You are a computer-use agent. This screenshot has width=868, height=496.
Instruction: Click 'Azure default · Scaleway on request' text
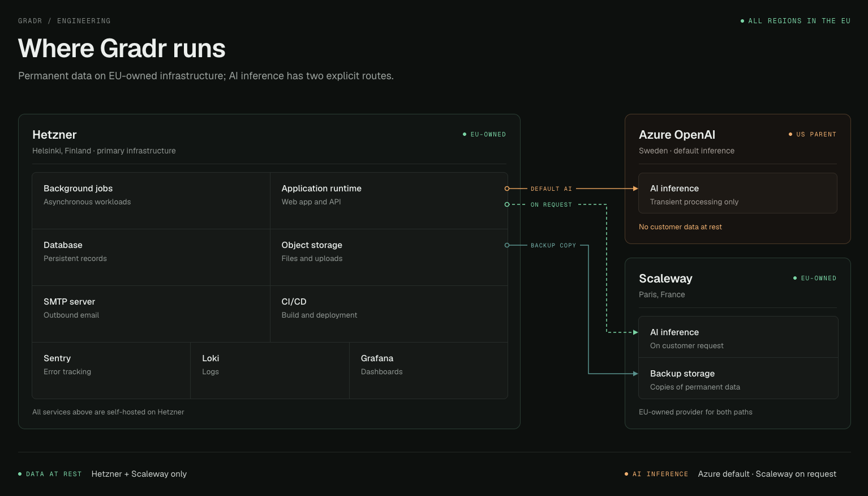pyautogui.click(x=767, y=474)
